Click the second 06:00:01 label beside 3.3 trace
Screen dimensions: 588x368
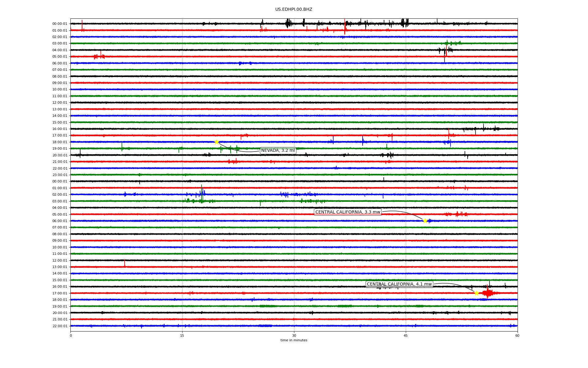click(x=60, y=221)
